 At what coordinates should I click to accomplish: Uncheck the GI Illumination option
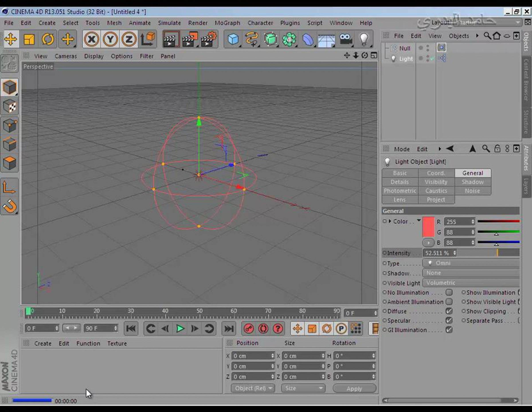click(449, 330)
